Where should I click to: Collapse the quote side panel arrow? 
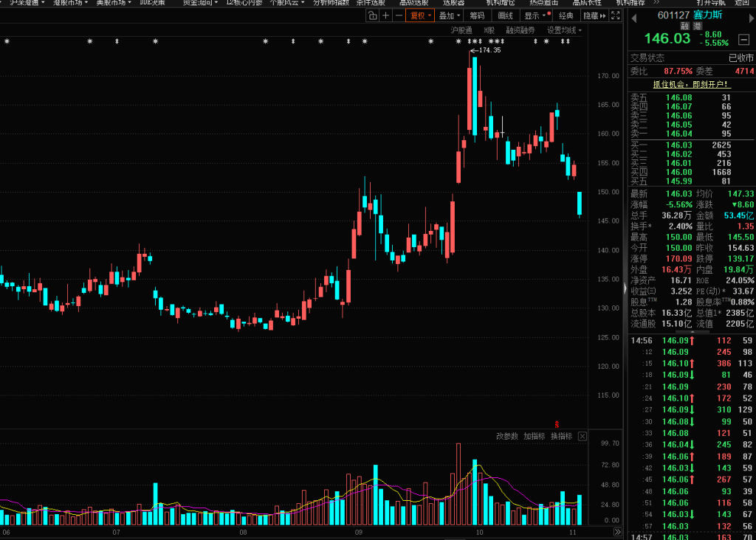point(625,286)
